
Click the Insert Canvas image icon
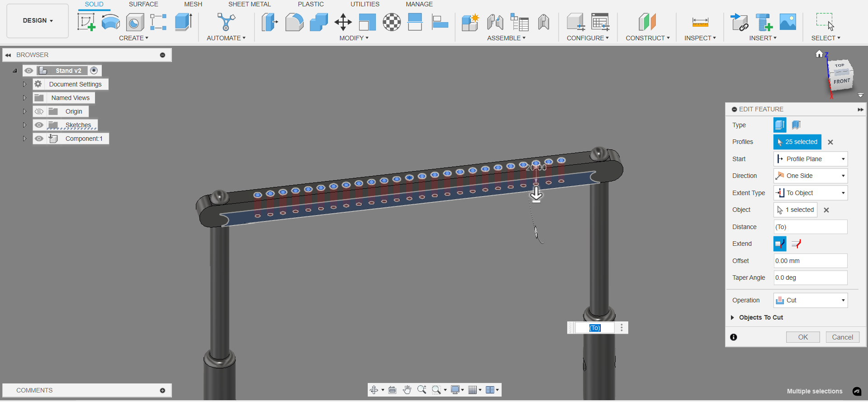[788, 22]
